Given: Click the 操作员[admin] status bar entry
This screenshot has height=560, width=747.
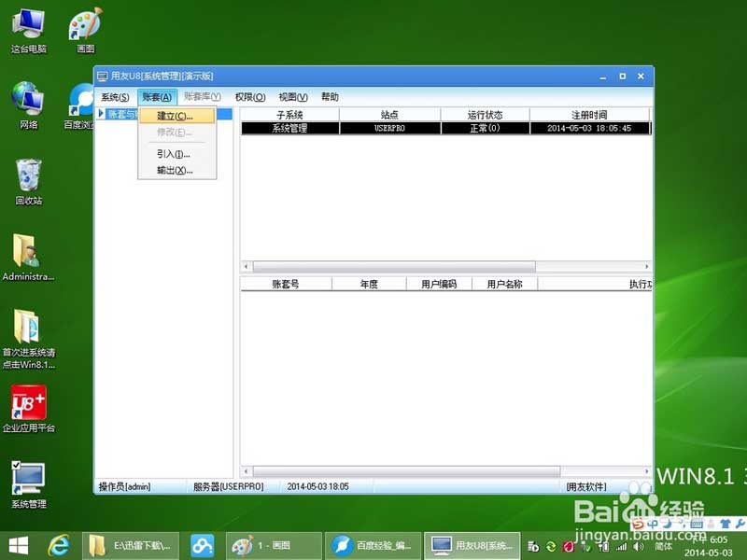Looking at the screenshot, I should pos(124,486).
